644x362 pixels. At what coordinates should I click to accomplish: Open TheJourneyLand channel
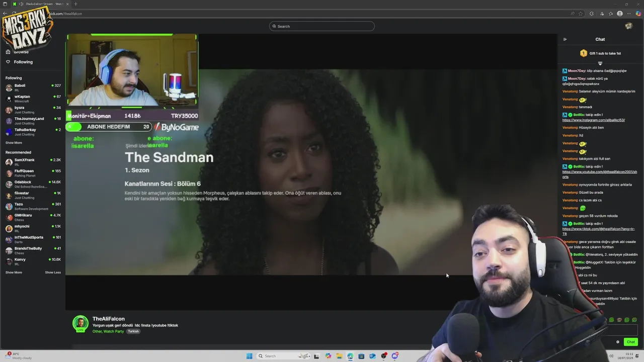(x=33, y=121)
